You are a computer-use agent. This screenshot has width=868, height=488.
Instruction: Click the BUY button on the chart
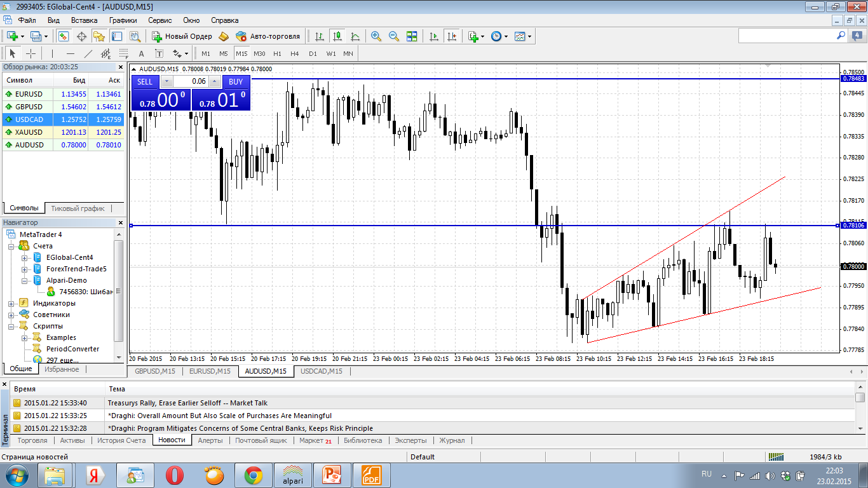click(236, 81)
